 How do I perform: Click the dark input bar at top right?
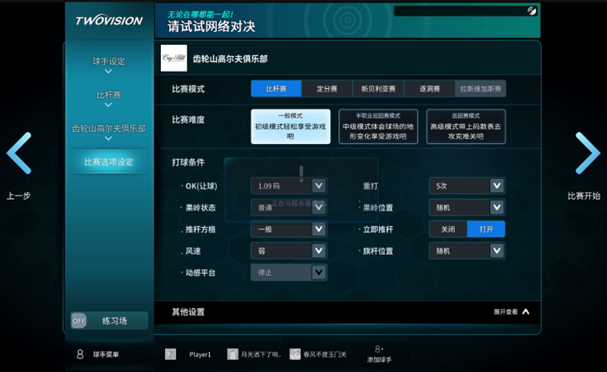click(466, 11)
